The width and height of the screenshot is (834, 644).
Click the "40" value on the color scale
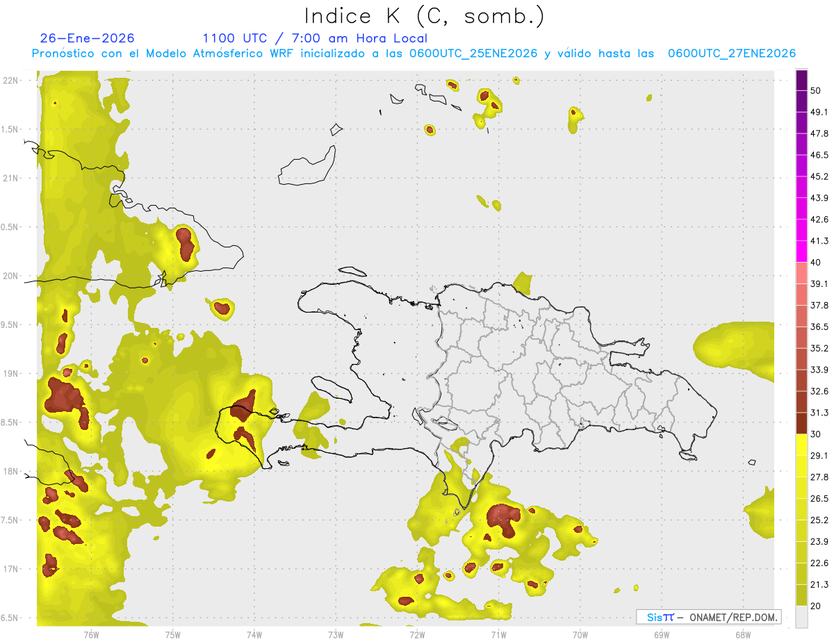pyautogui.click(x=816, y=263)
